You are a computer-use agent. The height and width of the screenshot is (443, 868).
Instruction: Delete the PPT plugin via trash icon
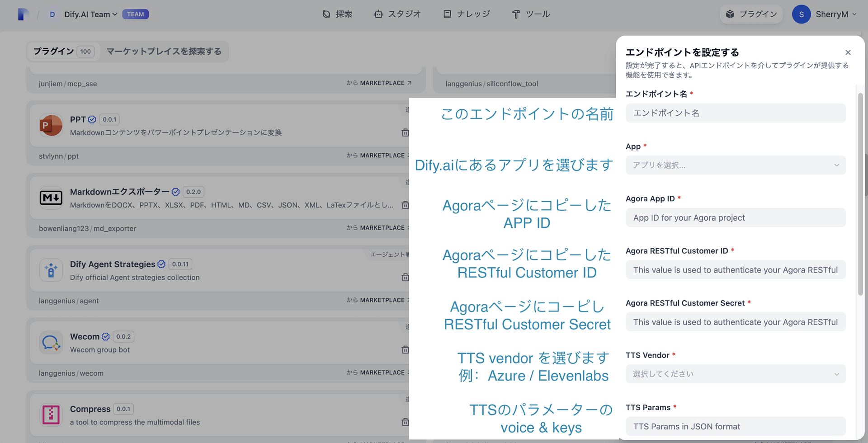click(405, 132)
